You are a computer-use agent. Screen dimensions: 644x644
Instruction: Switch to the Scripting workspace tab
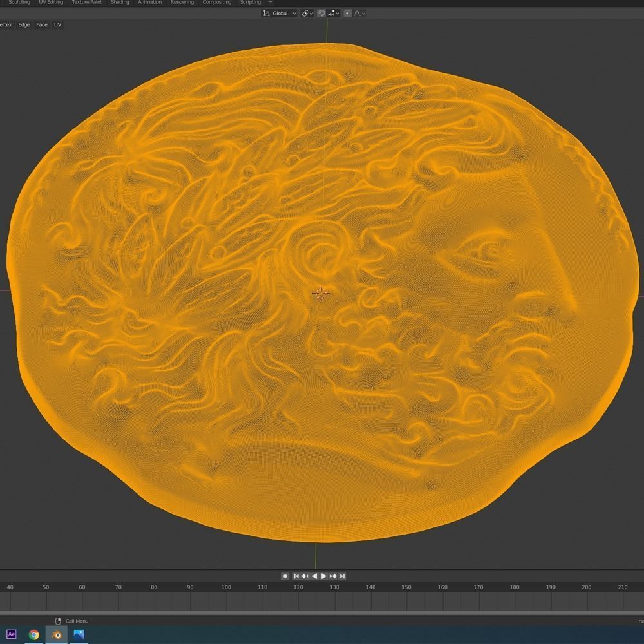pyautogui.click(x=250, y=3)
